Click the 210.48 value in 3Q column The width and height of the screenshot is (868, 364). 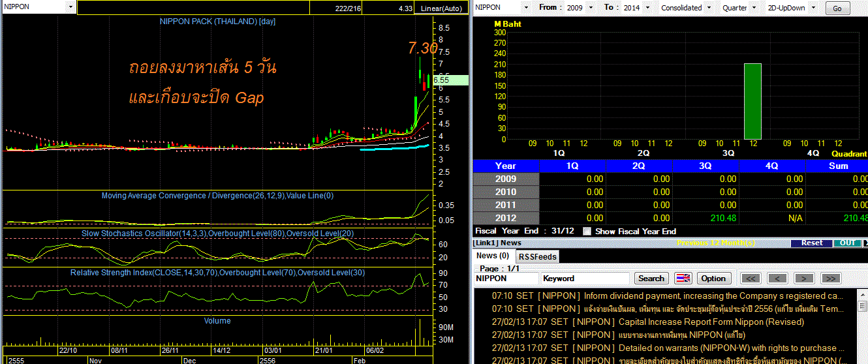(x=722, y=218)
